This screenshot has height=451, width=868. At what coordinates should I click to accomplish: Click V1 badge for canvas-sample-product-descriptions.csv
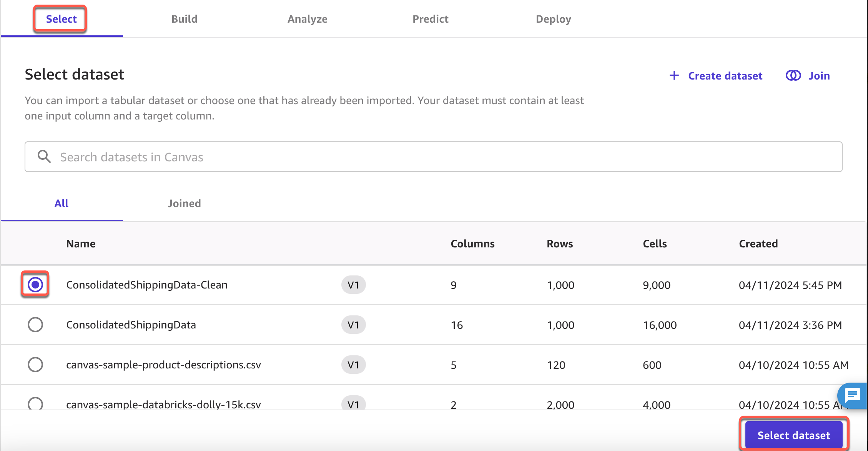(x=353, y=365)
